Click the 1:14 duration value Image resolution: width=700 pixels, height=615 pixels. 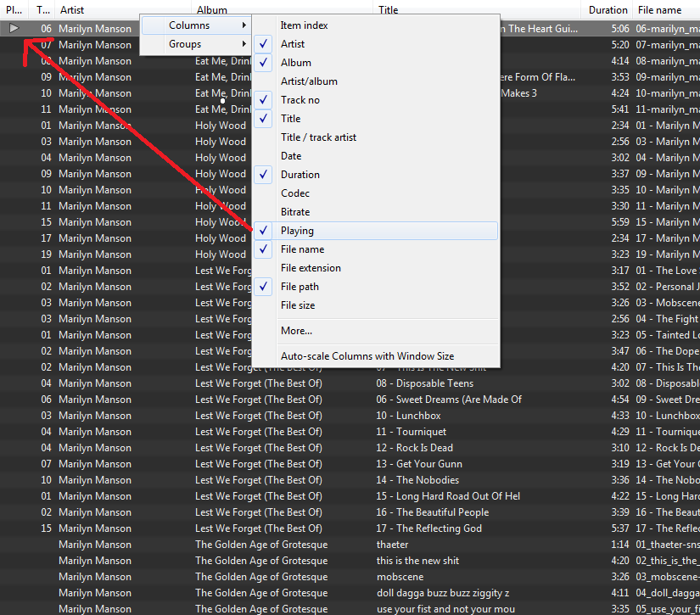(620, 545)
